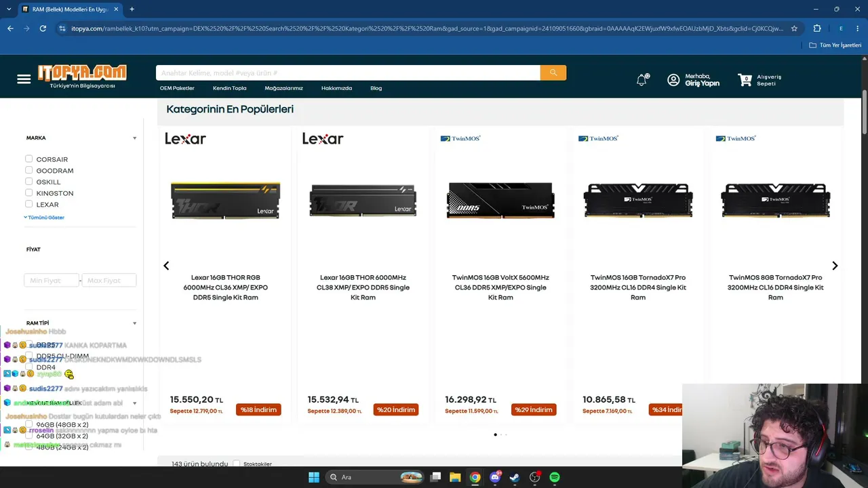
Task: Click the Max Fiyat price field
Action: pyautogui.click(x=109, y=281)
